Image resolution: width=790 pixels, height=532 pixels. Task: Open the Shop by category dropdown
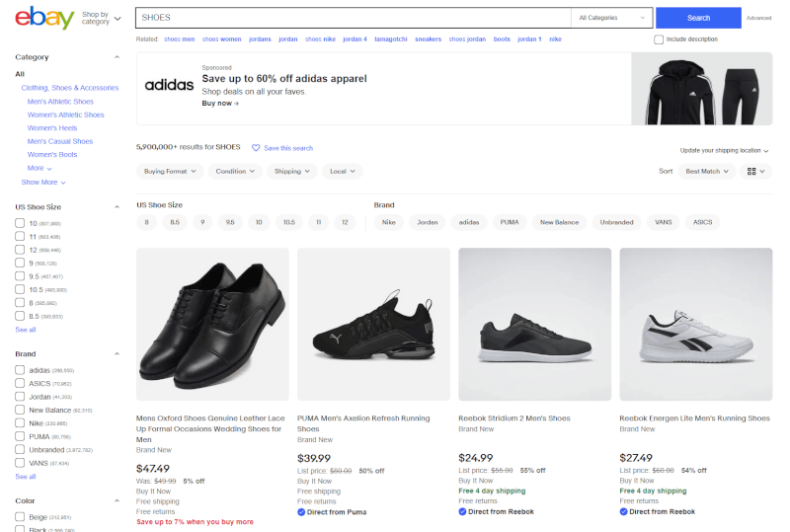click(x=102, y=18)
